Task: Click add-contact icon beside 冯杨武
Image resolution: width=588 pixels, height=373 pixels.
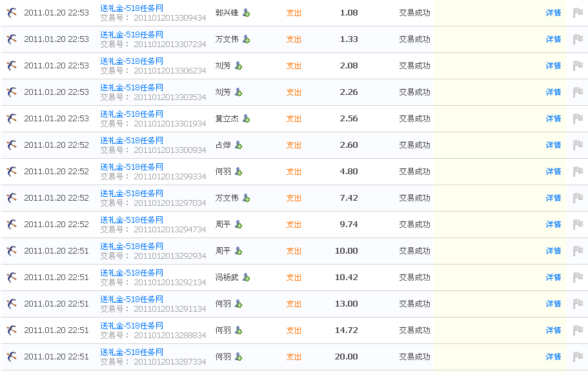Action: [246, 277]
